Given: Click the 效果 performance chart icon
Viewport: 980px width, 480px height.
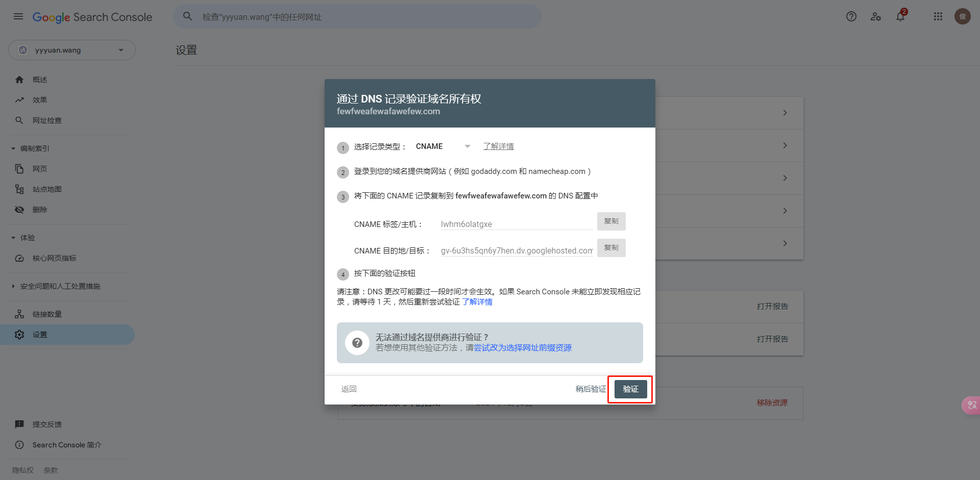Looking at the screenshot, I should coord(19,100).
